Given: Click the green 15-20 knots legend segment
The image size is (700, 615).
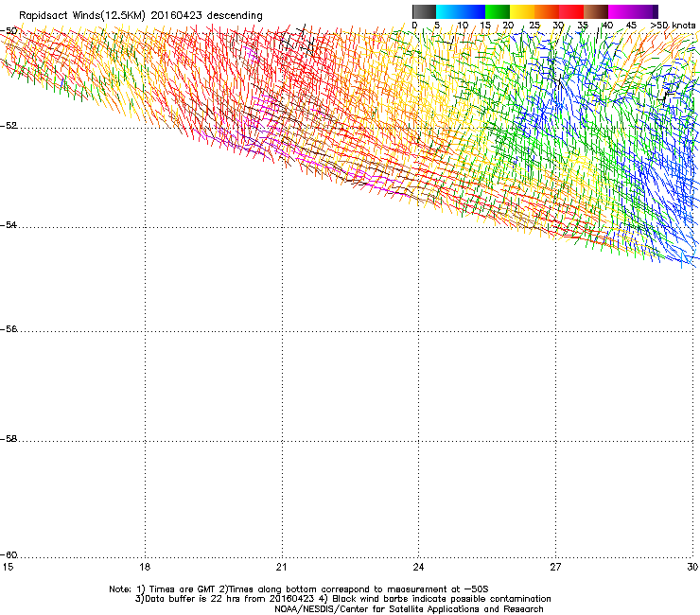Looking at the screenshot, I should click(x=498, y=11).
